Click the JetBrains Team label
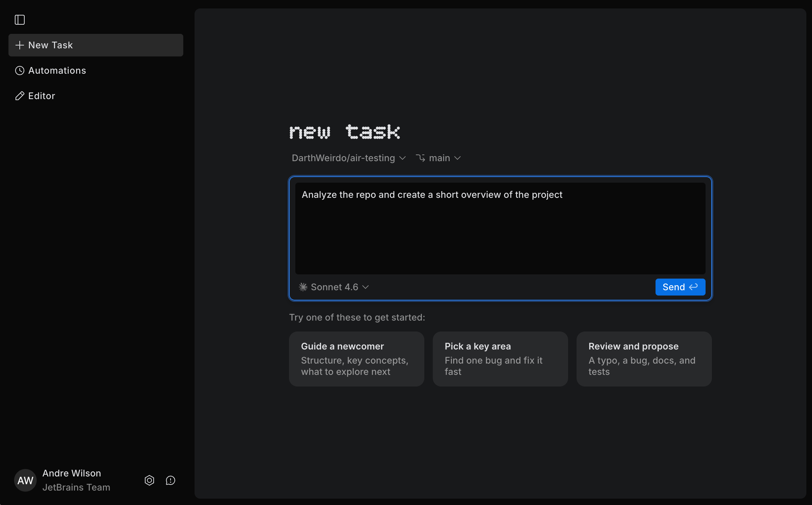812x505 pixels. pos(76,487)
